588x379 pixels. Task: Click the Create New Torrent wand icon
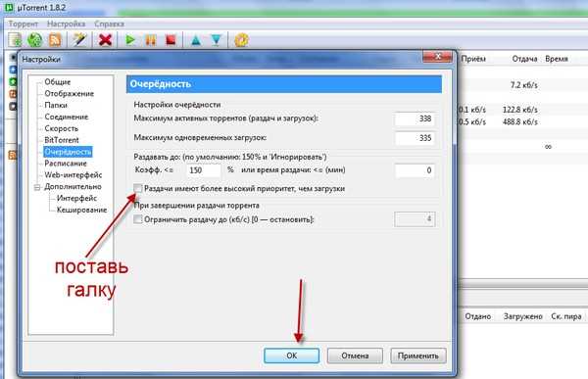(x=79, y=40)
